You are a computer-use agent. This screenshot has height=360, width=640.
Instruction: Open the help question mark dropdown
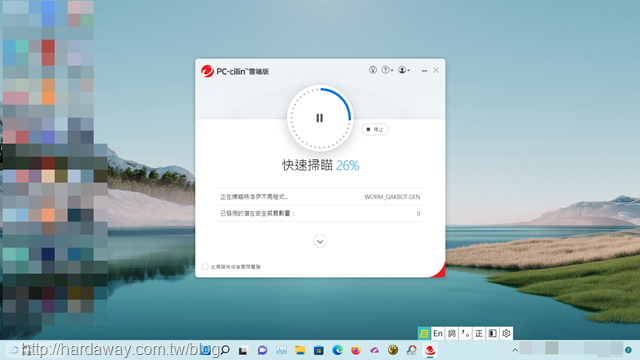pyautogui.click(x=387, y=70)
